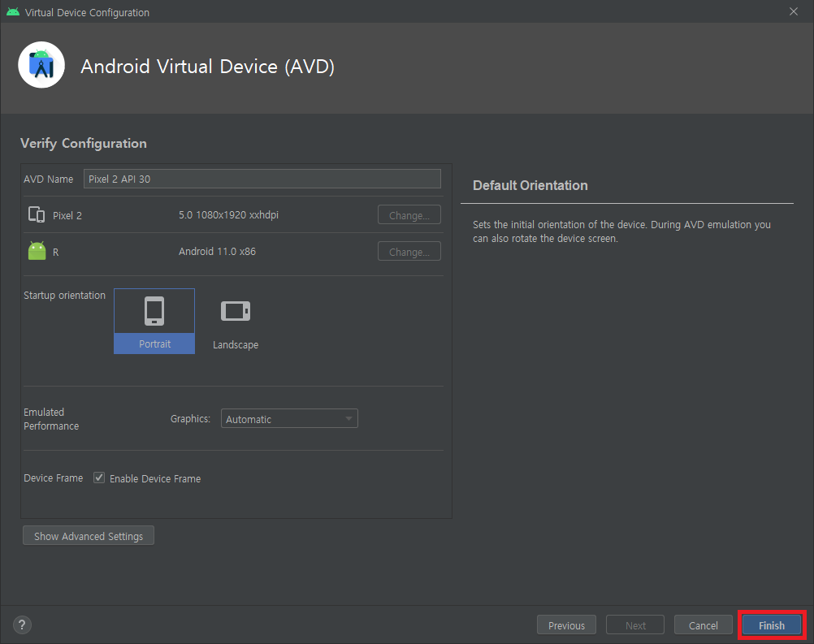Click the 'Device Frame' label
Viewport: 814px width, 644px height.
[53, 478]
